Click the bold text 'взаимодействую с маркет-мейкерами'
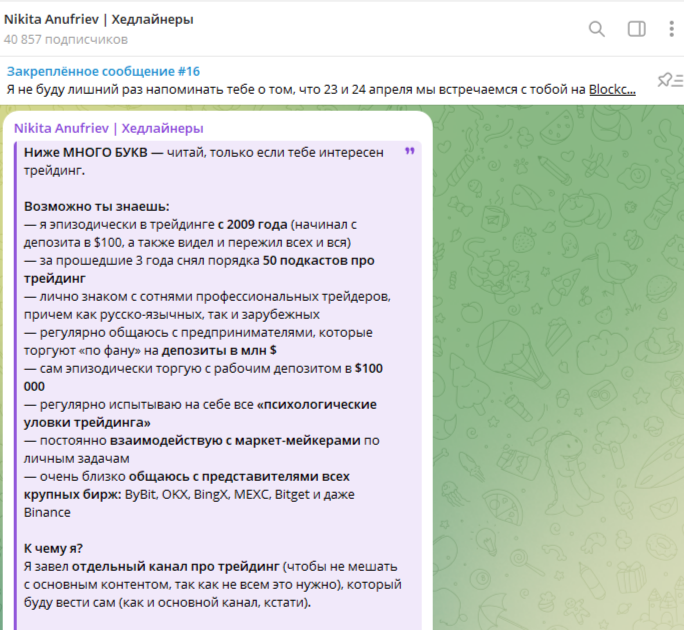The width and height of the screenshot is (684, 630). [235, 441]
